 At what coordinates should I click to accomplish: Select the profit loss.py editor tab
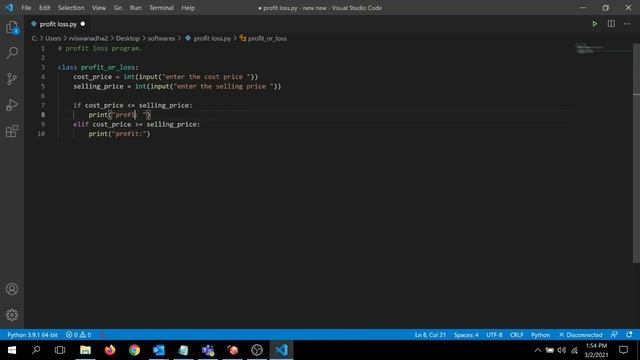click(58, 24)
